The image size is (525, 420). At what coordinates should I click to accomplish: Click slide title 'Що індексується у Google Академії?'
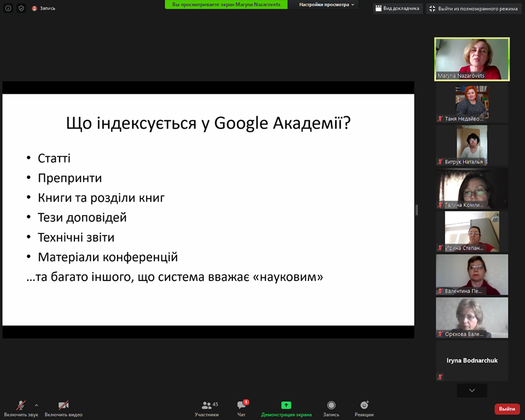(x=208, y=123)
